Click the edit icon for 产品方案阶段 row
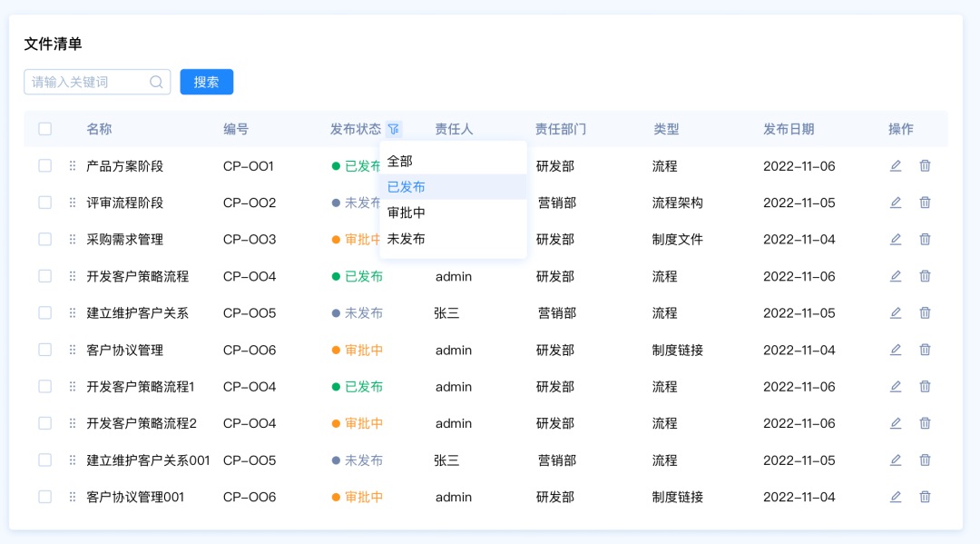 click(896, 165)
